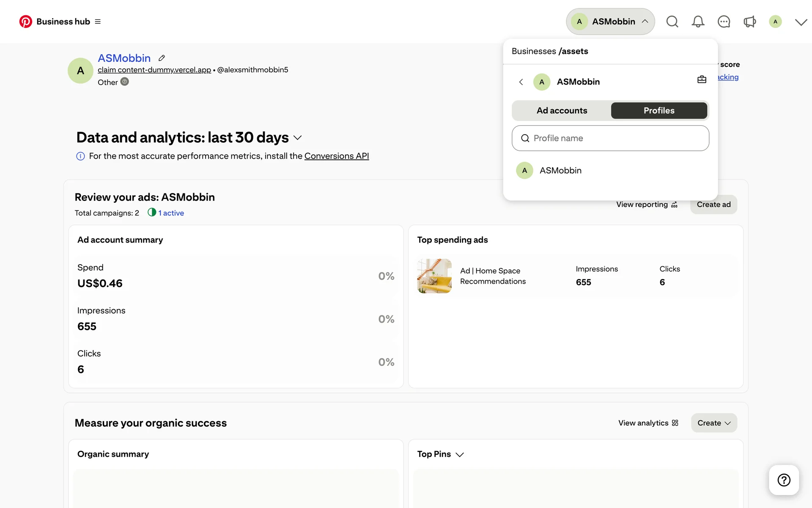Click the pencil edit icon beside ASMobbin
This screenshot has height=508, width=812.
pyautogui.click(x=162, y=58)
